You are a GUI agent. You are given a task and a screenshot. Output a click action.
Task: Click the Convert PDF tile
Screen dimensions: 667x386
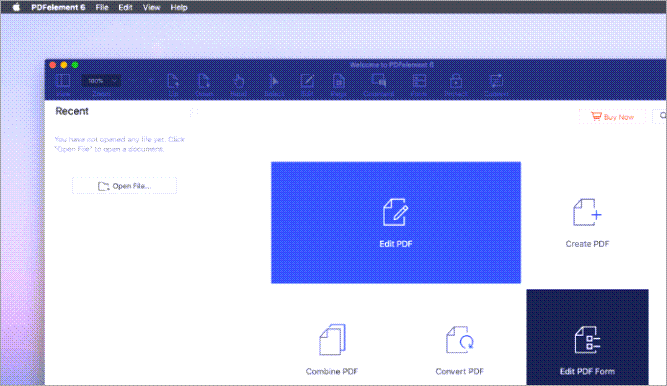(x=459, y=351)
